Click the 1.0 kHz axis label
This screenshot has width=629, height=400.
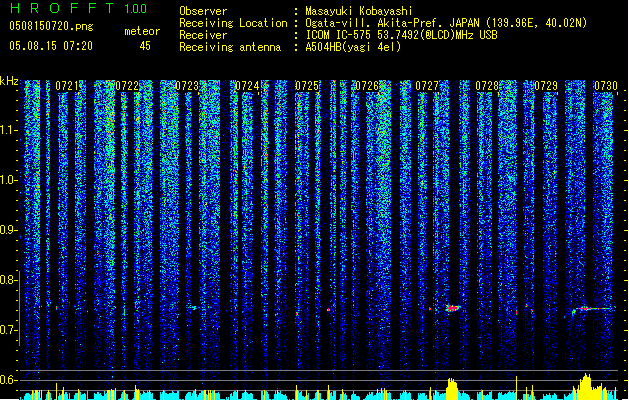[x=8, y=180]
